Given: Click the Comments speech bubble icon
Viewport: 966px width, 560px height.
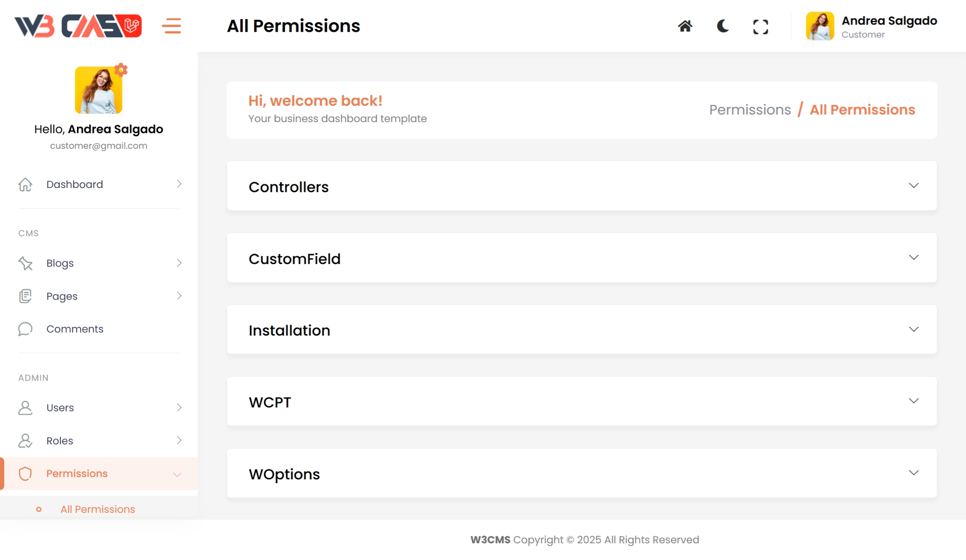Looking at the screenshot, I should [25, 329].
